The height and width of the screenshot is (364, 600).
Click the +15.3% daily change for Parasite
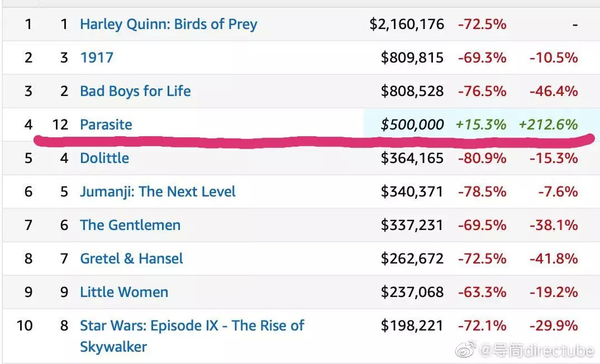481,124
